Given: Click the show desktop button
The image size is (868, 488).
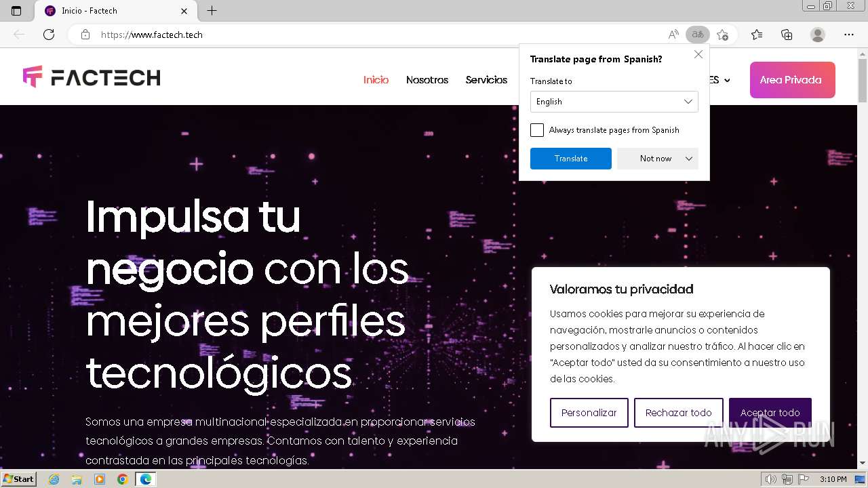Looking at the screenshot, I should click(861, 479).
